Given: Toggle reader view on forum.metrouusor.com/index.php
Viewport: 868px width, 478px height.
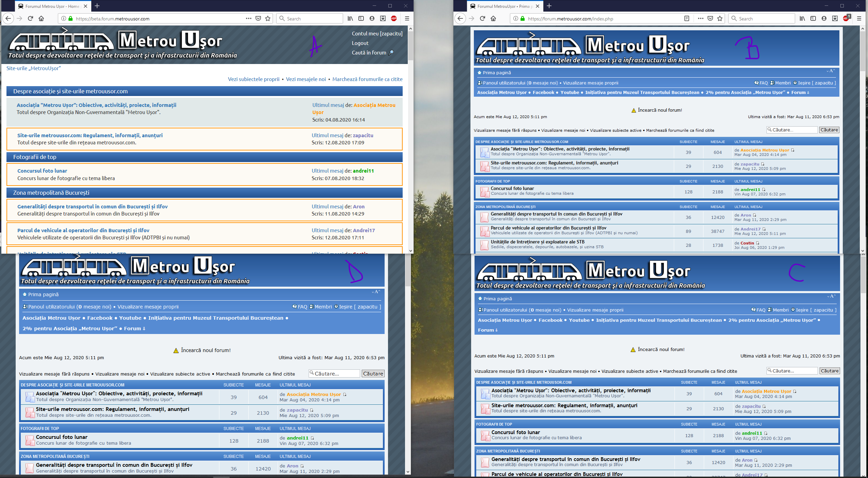Looking at the screenshot, I should point(687,18).
